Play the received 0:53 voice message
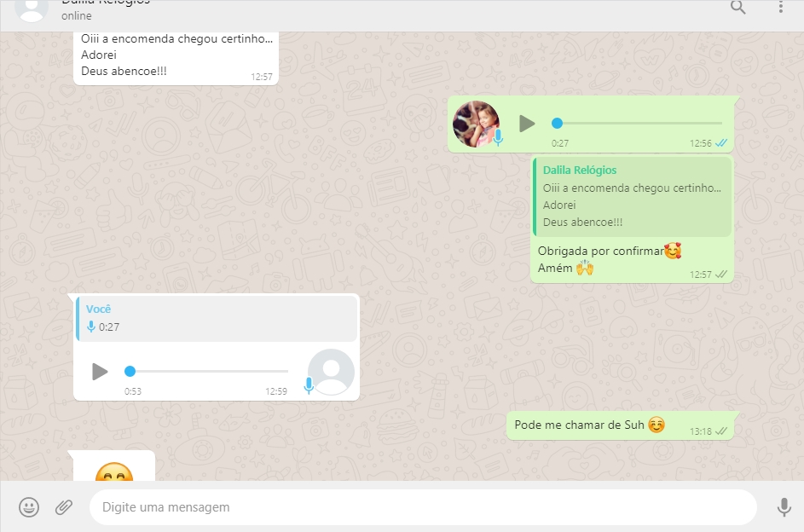The image size is (804, 532). 100,372
